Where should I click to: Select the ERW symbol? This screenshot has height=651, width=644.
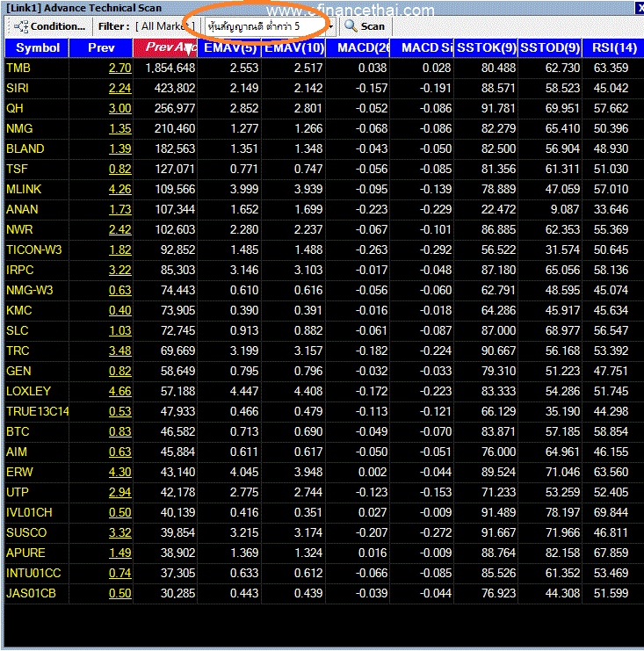coord(19,472)
